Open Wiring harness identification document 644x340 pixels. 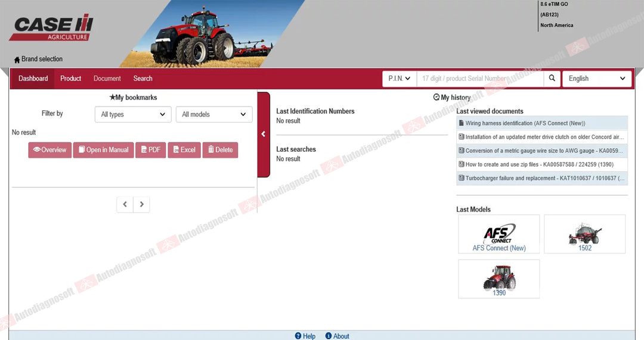click(x=542, y=123)
